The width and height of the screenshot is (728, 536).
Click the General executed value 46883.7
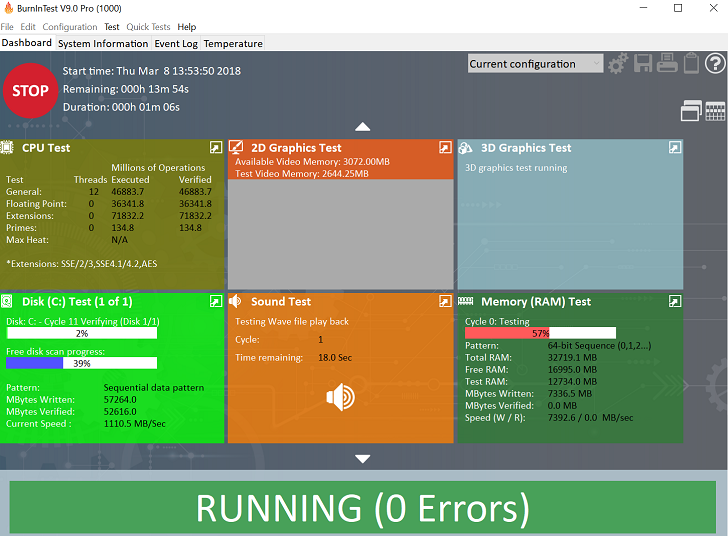128,192
